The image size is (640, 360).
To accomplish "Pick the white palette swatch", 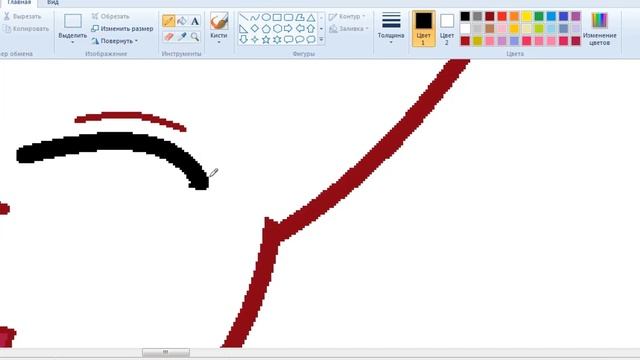I will [x=465, y=29].
